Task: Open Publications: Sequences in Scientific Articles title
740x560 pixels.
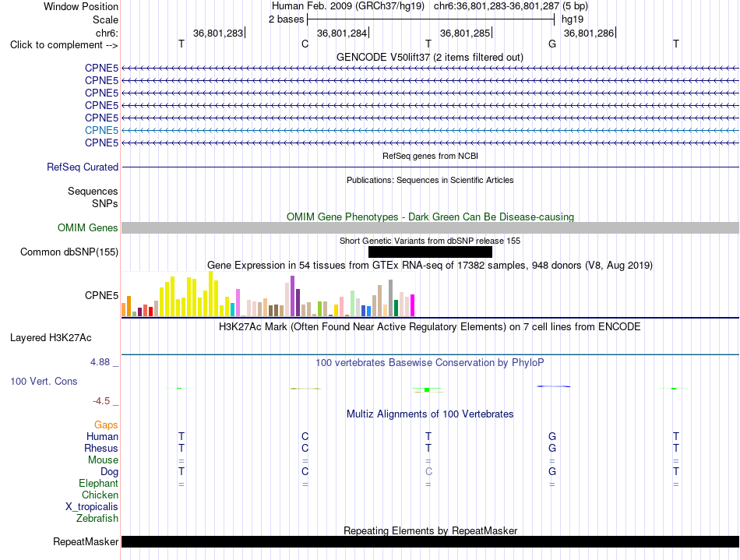Action: 430,180
